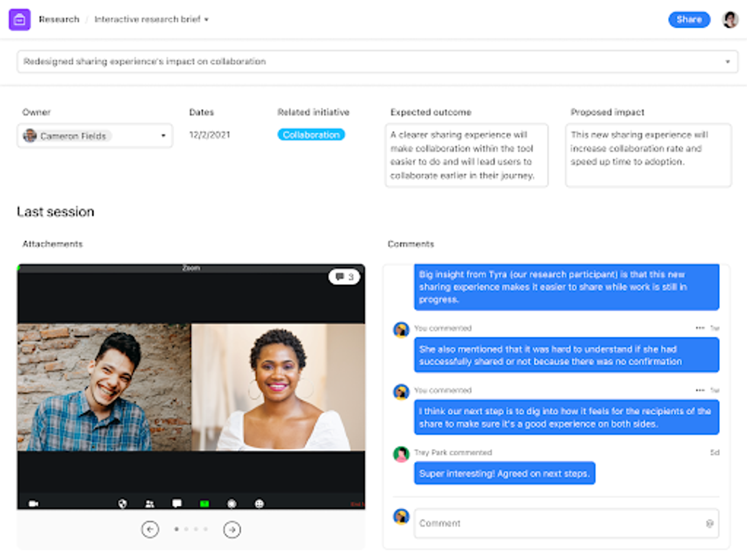Select the second carousel pagination dot
The width and height of the screenshot is (747, 560).
click(x=186, y=529)
